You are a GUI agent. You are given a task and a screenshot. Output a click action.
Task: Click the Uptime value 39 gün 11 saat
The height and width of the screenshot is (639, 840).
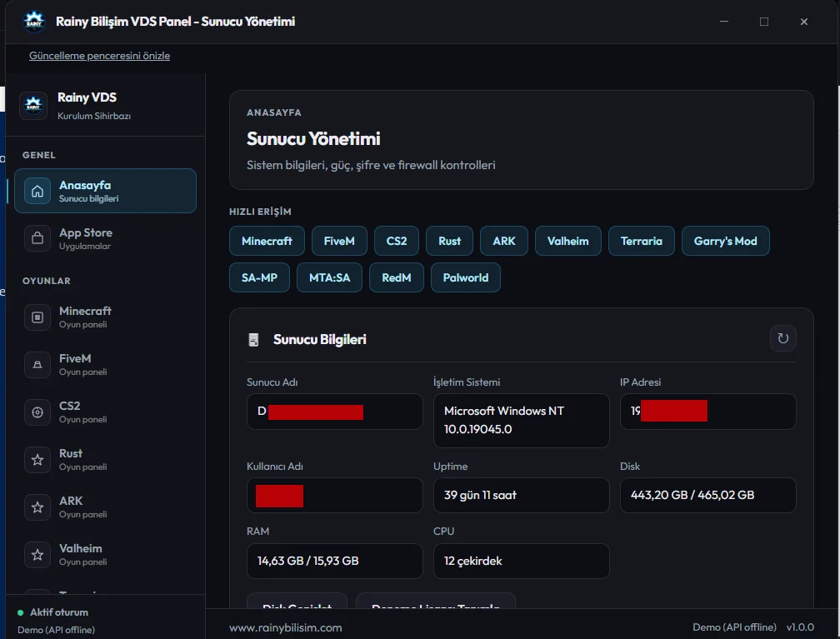tap(522, 496)
